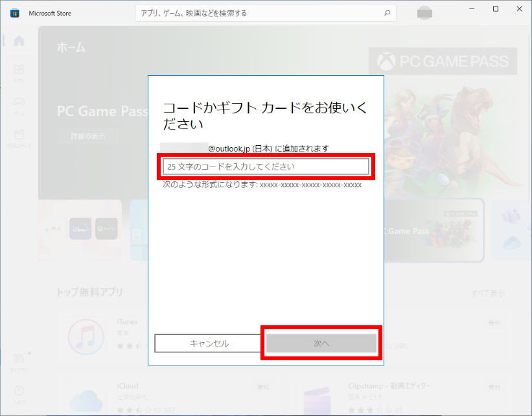Click the 25-character code input field
This screenshot has width=532, height=416.
pos(266,167)
